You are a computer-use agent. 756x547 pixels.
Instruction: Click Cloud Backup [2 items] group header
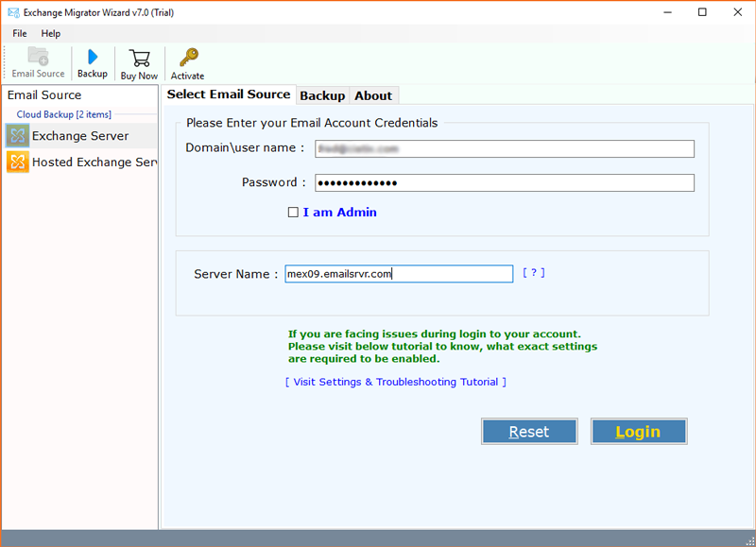[x=63, y=114]
